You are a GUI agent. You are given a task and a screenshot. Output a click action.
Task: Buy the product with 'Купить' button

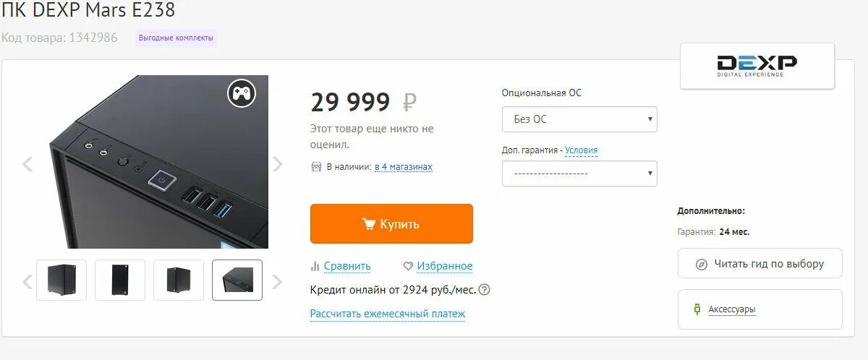click(x=391, y=224)
